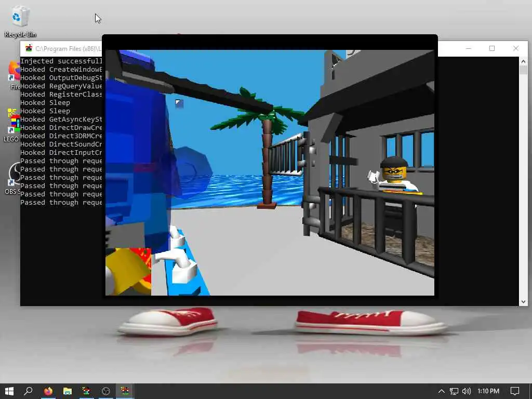
Task: Open taskbar Search magnifier
Action: tap(29, 391)
